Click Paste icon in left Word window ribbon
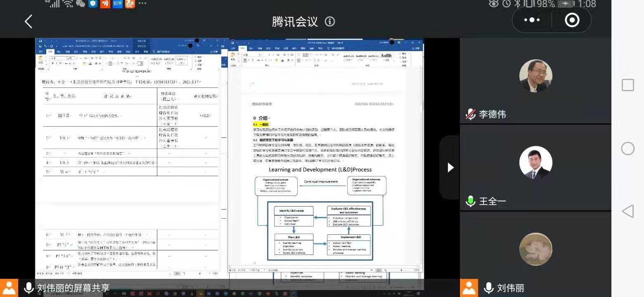Image resolution: width=644 pixels, height=297 pixels. click(x=41, y=59)
